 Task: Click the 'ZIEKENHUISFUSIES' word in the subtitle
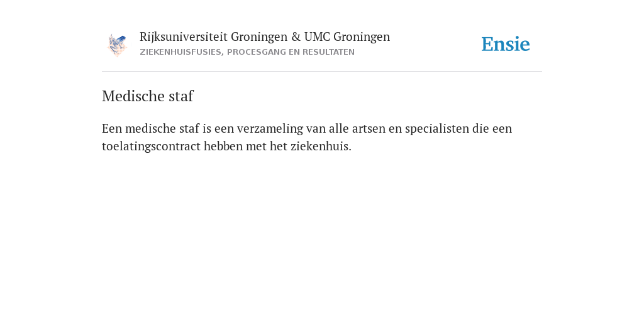tap(182, 52)
